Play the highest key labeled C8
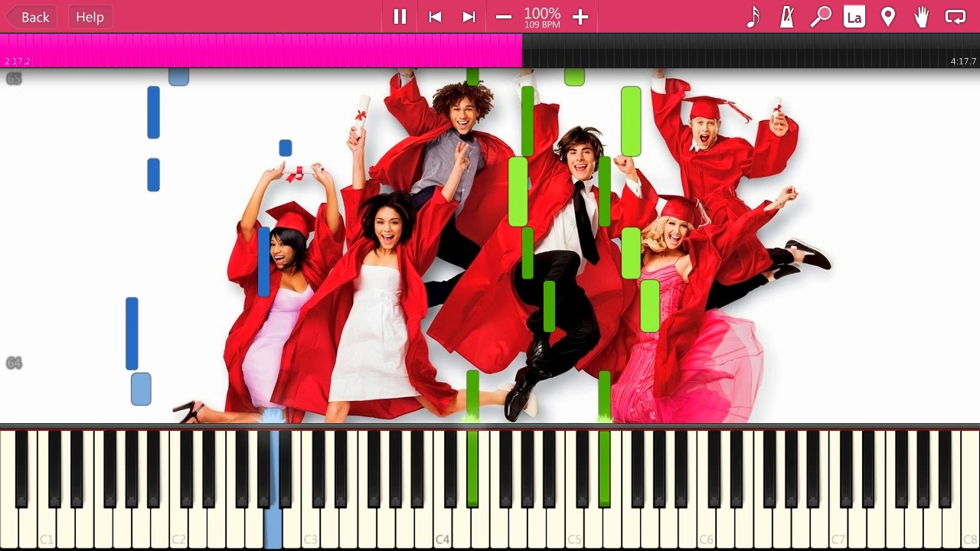The image size is (980, 551). [x=970, y=528]
